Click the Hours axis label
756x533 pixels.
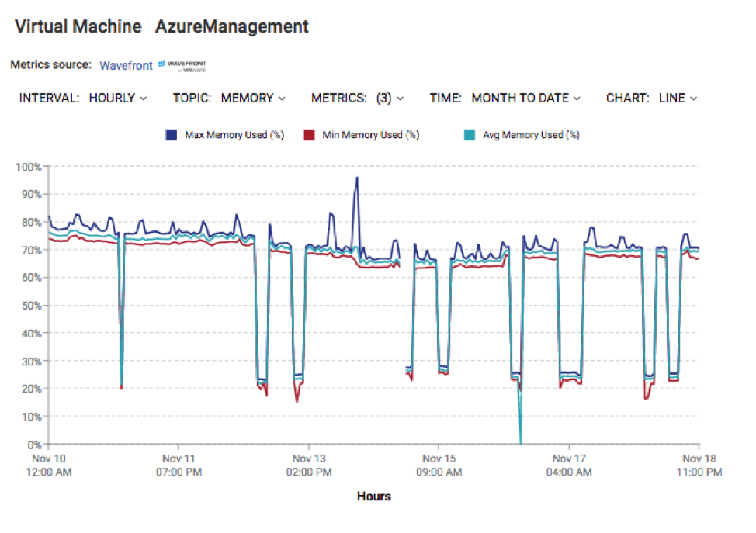(x=375, y=497)
